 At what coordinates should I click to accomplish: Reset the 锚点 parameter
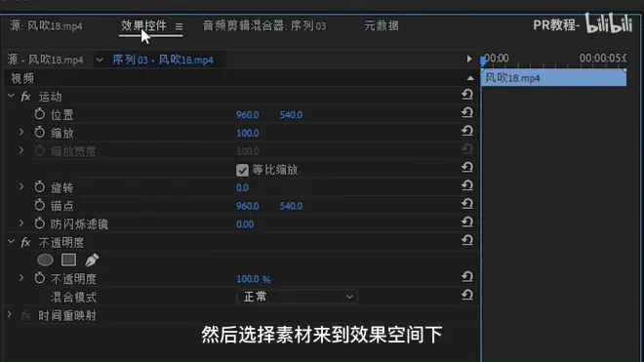(x=467, y=204)
